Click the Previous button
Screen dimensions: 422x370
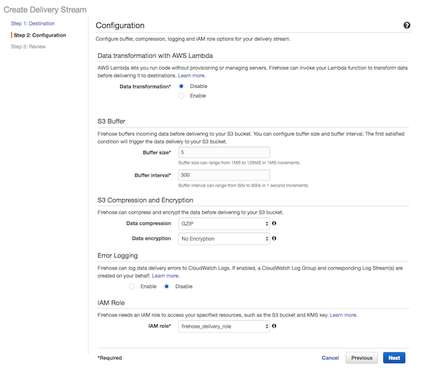tap(362, 358)
